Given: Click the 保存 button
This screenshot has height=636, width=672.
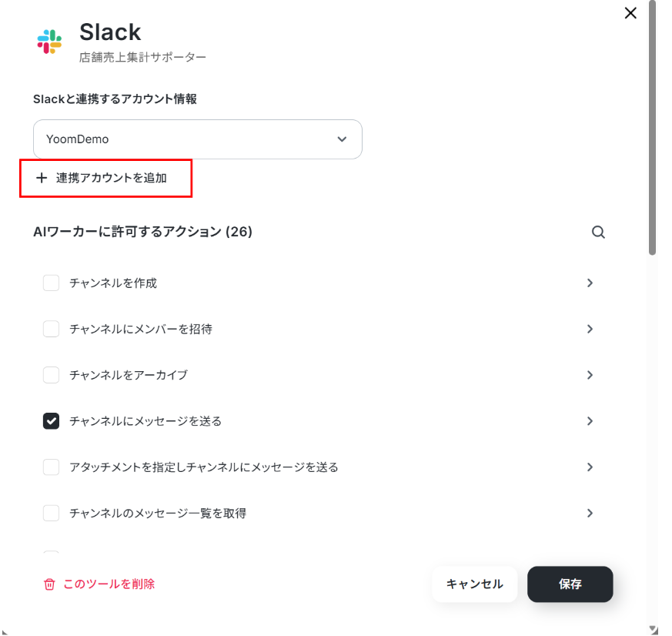Looking at the screenshot, I should [570, 584].
